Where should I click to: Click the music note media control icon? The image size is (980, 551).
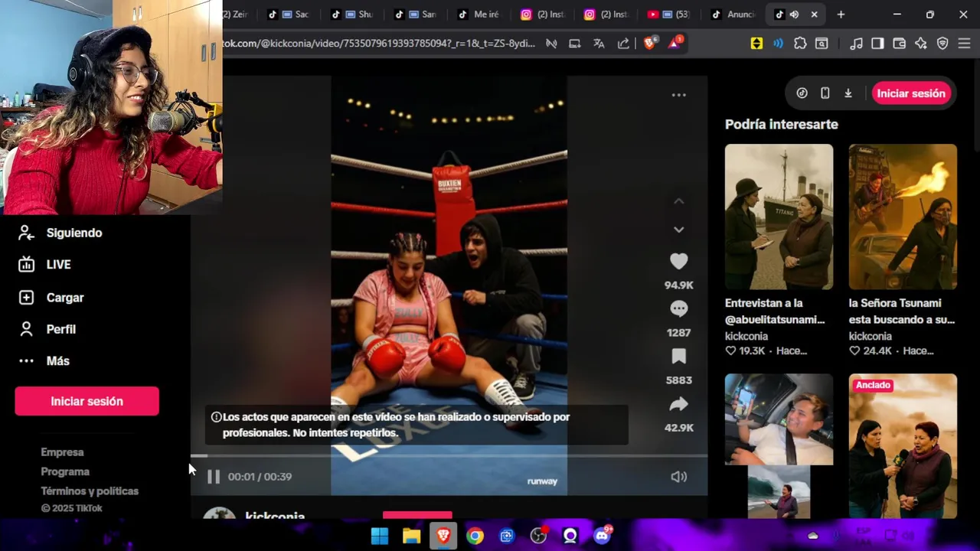(x=856, y=44)
